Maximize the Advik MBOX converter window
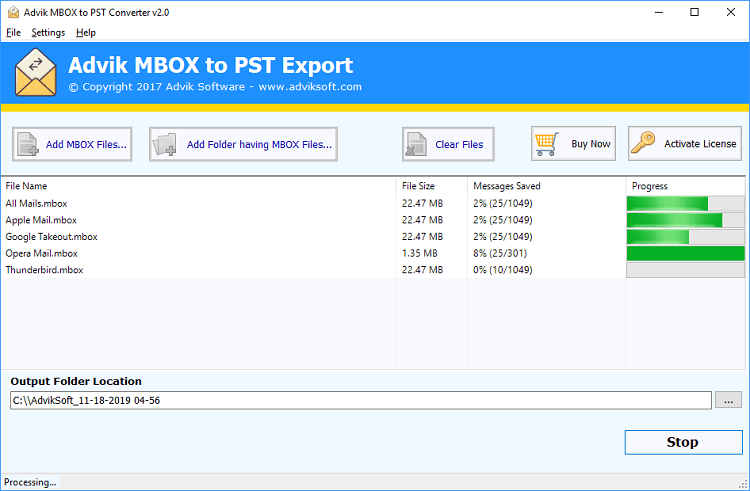 click(x=695, y=12)
